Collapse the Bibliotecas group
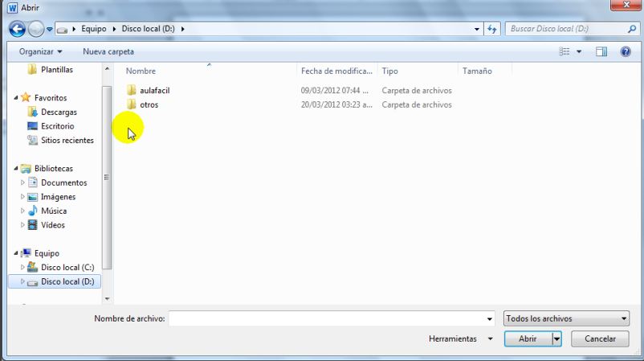Screen dimensions: 644x361 tap(15, 168)
